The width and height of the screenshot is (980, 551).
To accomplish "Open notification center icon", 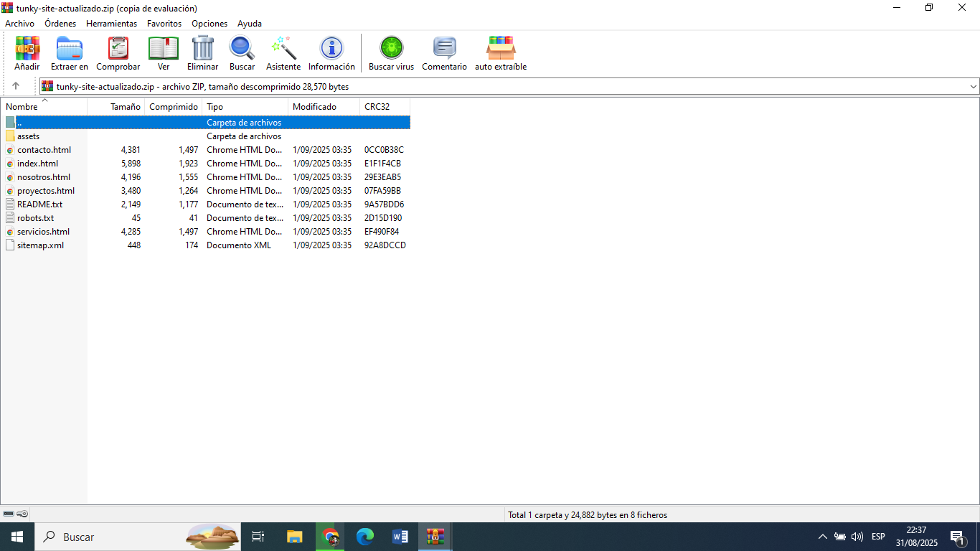I will 958,537.
